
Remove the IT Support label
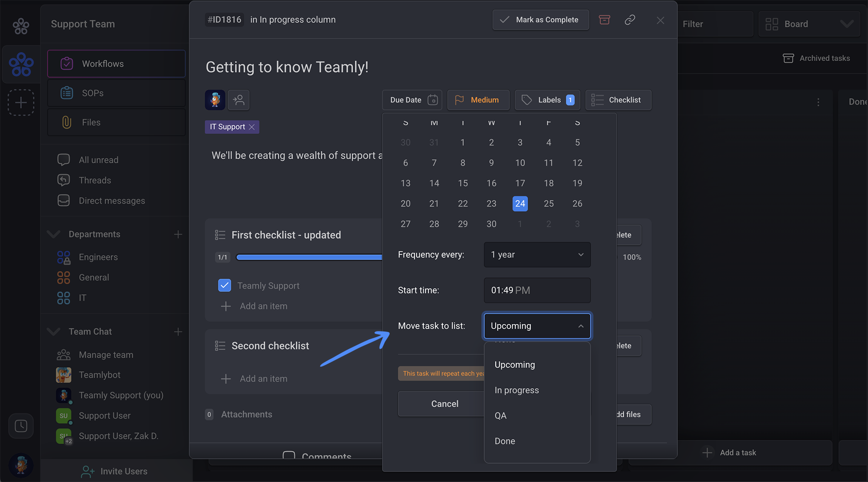pos(252,127)
